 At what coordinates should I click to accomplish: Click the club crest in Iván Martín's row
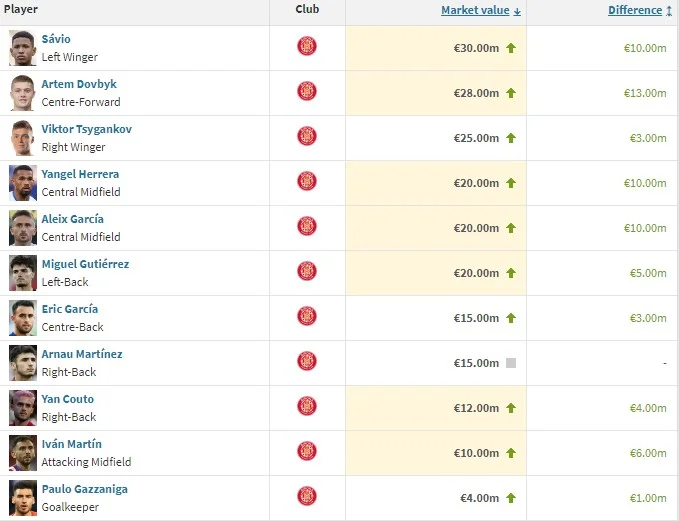(x=307, y=452)
